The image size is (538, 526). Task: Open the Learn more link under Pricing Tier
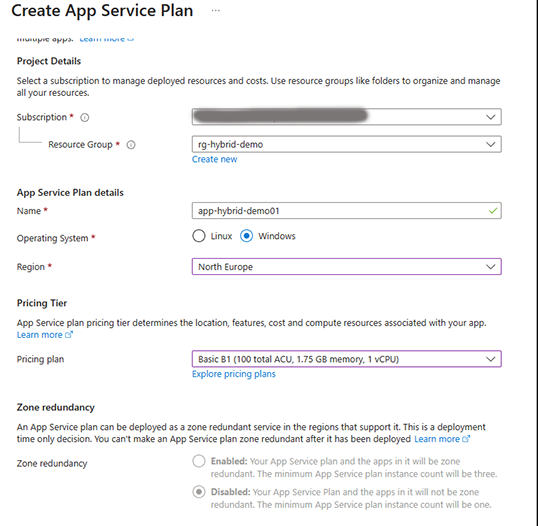pos(39,335)
